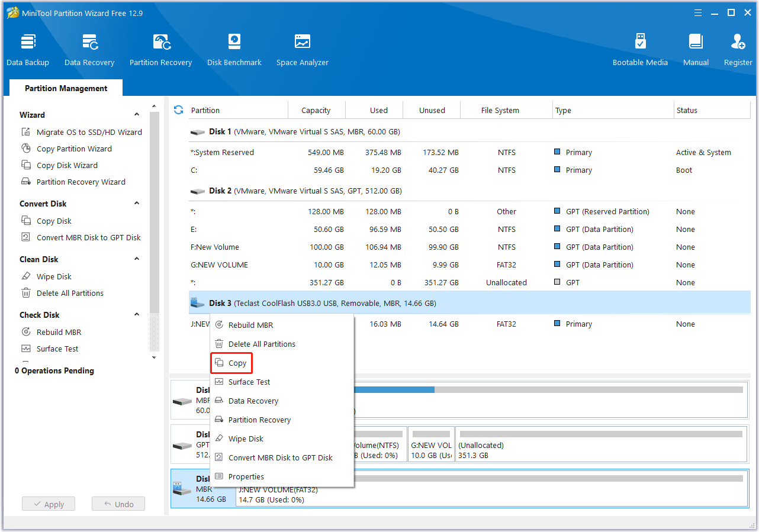
Task: Click G:NEW VOL block in disk map
Action: 431,444
